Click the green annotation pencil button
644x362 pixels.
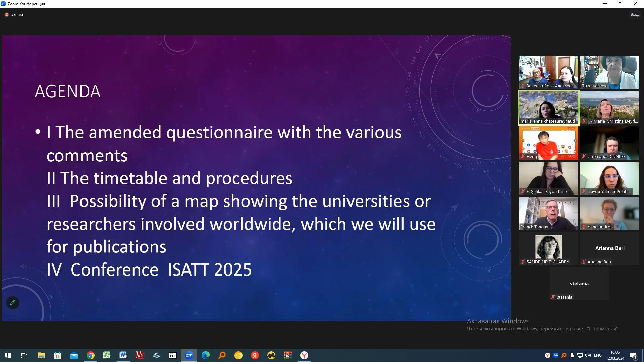tap(13, 303)
